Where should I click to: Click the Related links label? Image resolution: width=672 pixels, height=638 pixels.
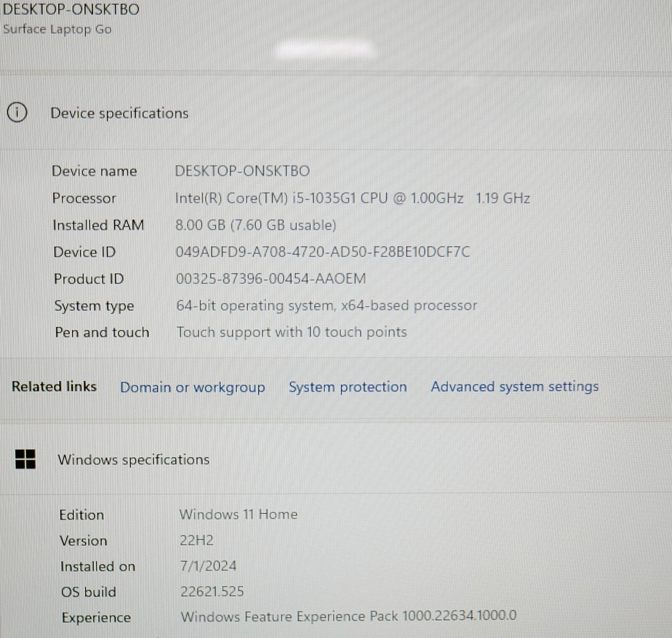click(x=54, y=386)
